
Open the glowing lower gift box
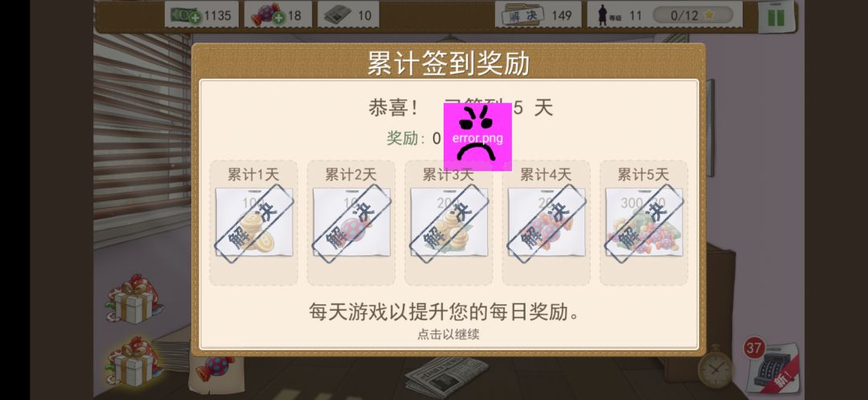[133, 361]
